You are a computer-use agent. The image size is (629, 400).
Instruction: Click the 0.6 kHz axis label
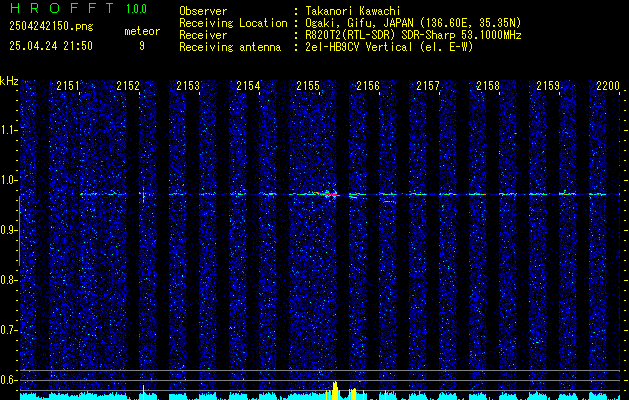click(8, 380)
